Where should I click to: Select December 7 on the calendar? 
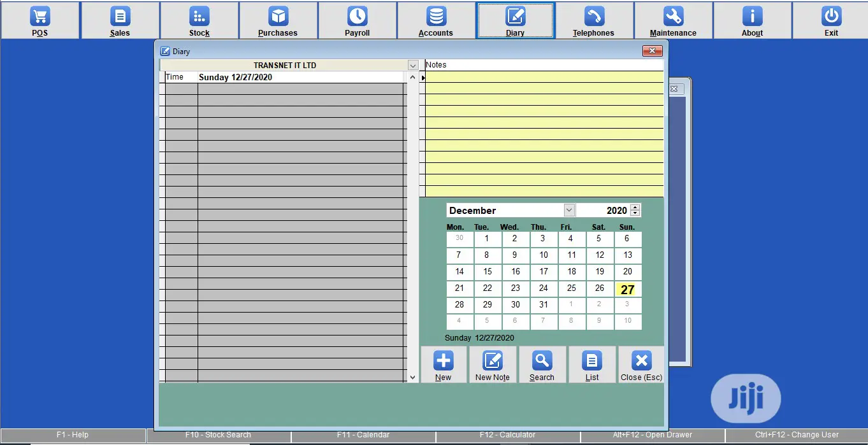click(459, 255)
